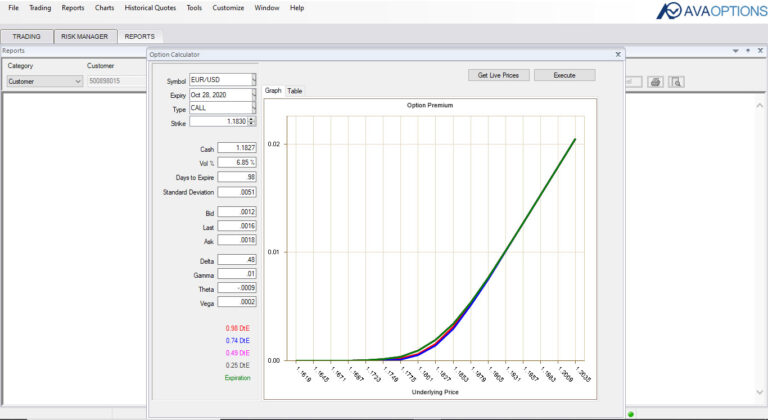Adjust Strike value with spinner arrows
This screenshot has width=768, height=420.
pyautogui.click(x=251, y=121)
